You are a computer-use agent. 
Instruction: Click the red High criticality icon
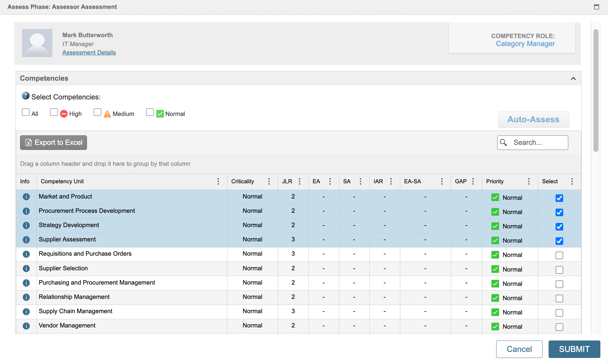(x=64, y=113)
